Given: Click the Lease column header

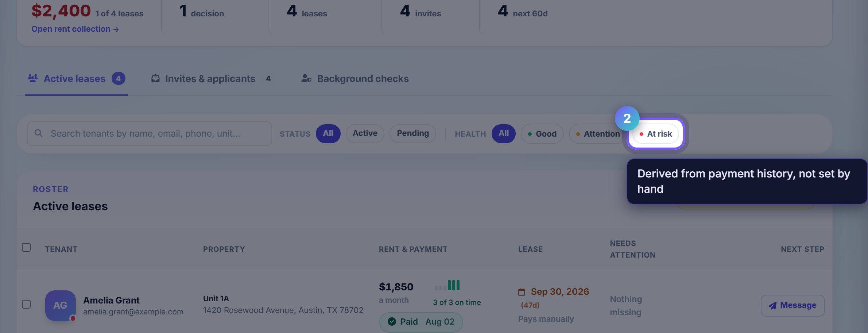Looking at the screenshot, I should [x=531, y=249].
